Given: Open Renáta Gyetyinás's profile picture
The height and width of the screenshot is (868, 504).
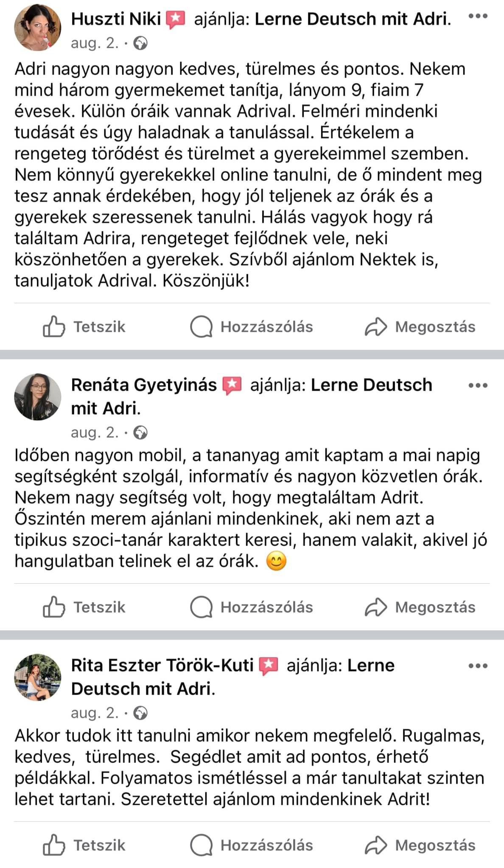Looking at the screenshot, I should coord(38,397).
